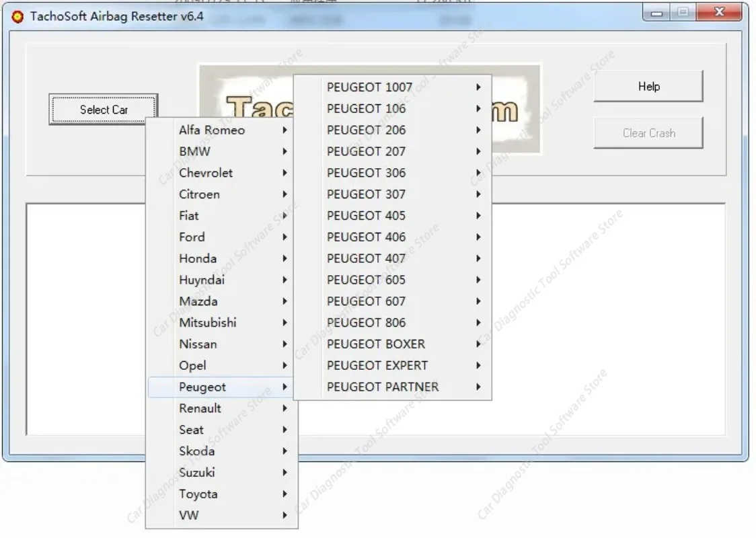
Task: Expand arrow beside PEUGEOT PARTNER
Action: click(478, 387)
